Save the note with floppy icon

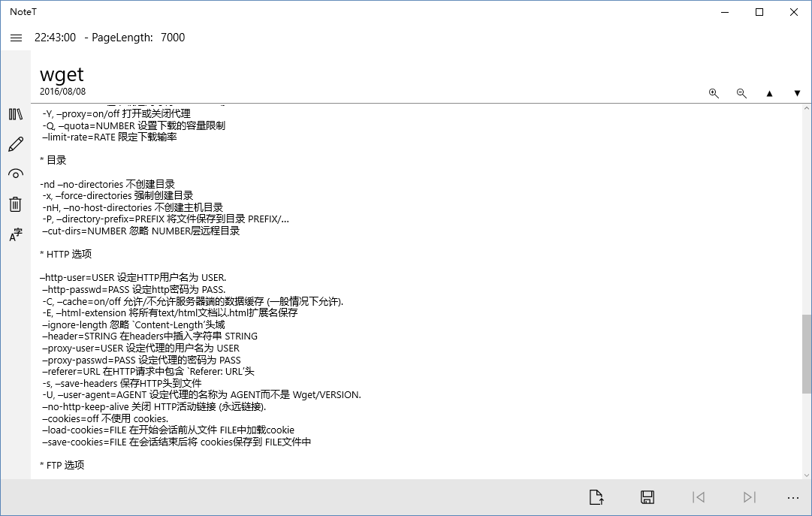647,497
